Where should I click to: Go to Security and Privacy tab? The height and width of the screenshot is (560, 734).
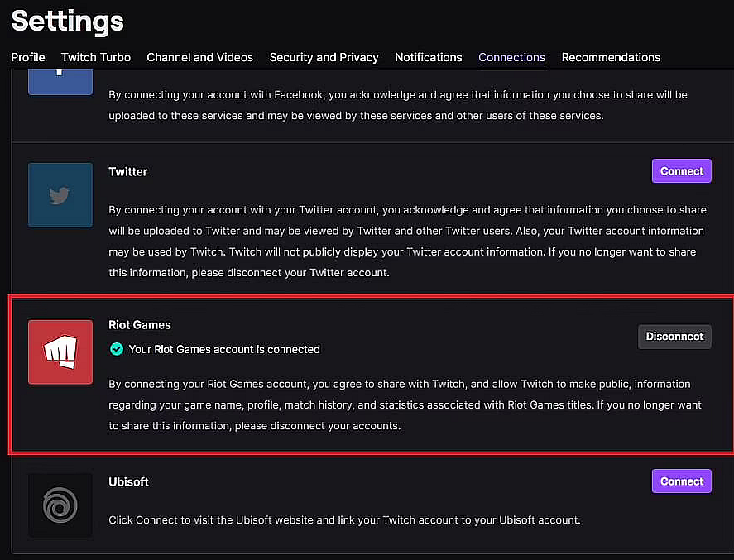click(324, 57)
